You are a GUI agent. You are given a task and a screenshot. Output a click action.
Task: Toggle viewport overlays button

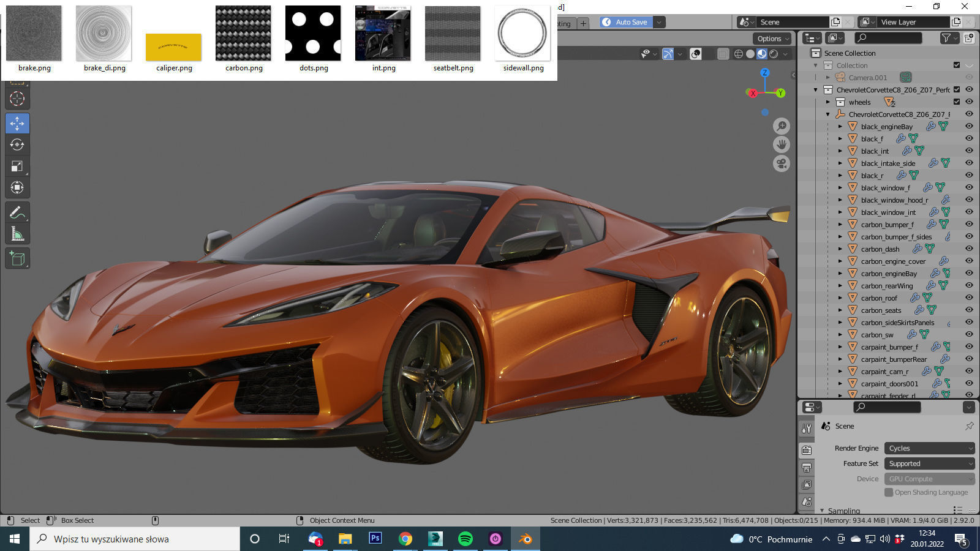coord(696,54)
